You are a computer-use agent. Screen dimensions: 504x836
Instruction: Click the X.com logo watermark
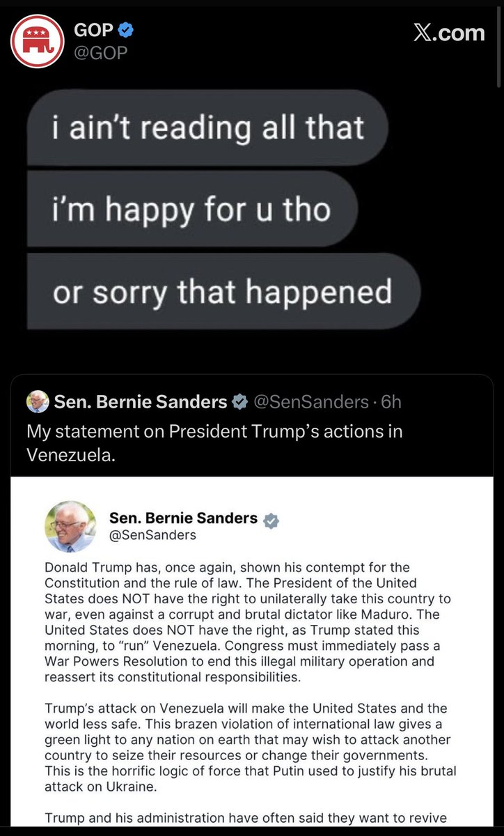coord(448,33)
